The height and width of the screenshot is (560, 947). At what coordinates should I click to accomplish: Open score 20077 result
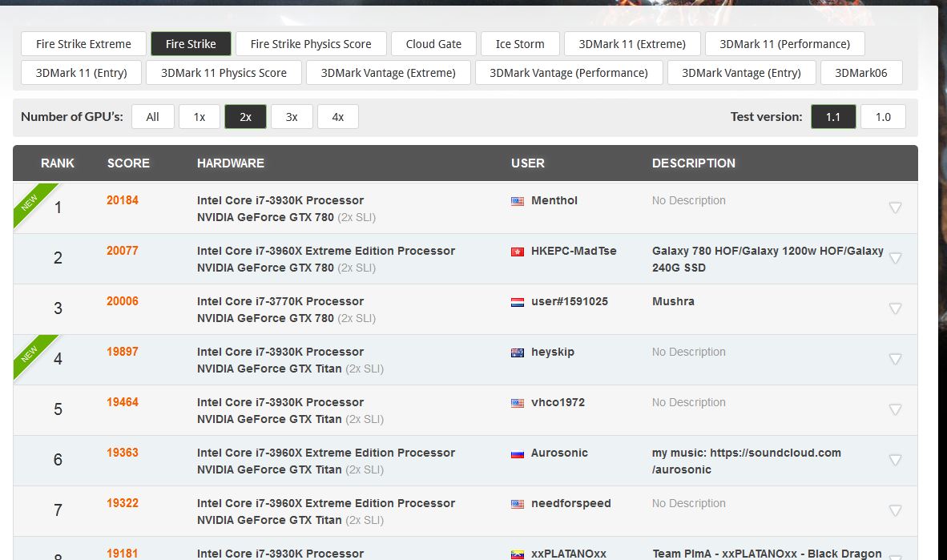click(x=123, y=251)
